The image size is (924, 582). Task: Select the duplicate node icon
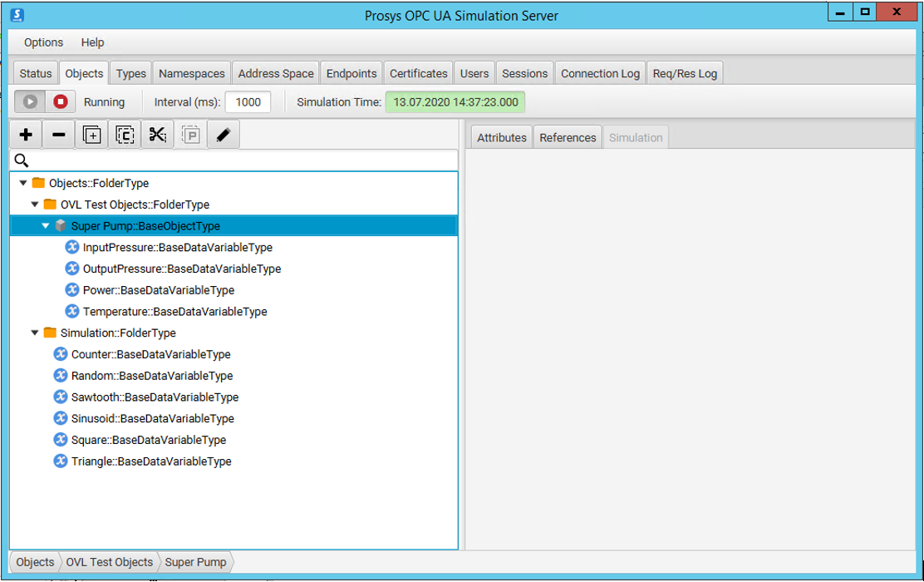[x=91, y=134]
